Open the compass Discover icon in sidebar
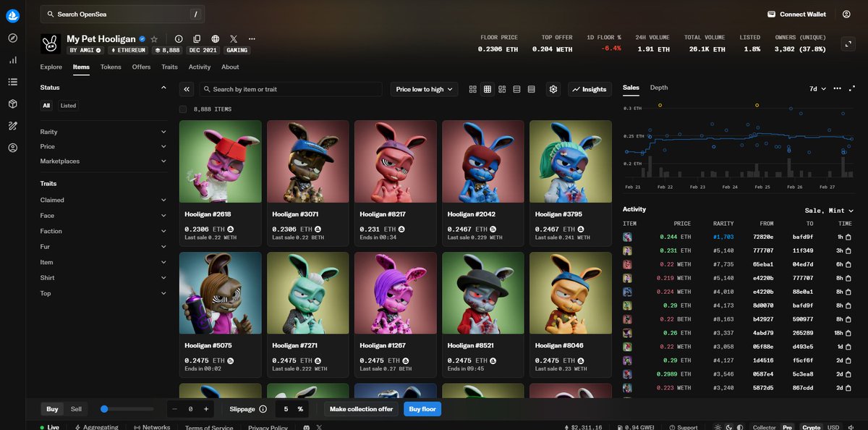The image size is (868, 430). pos(12,38)
